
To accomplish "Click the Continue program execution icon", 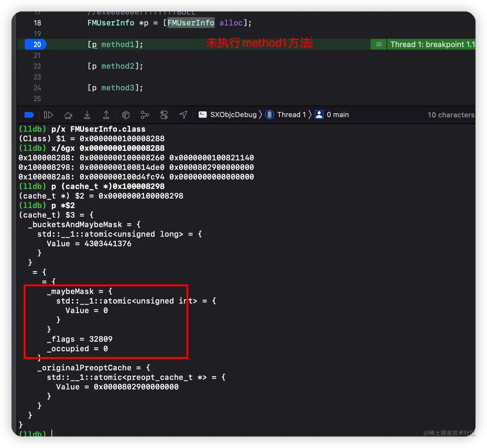I will [x=48, y=115].
